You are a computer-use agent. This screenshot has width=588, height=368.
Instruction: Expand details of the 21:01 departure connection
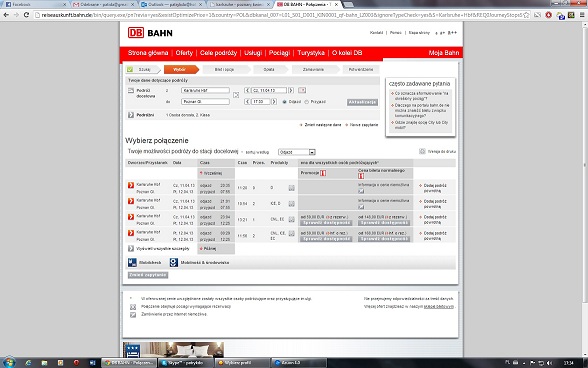[x=131, y=201]
